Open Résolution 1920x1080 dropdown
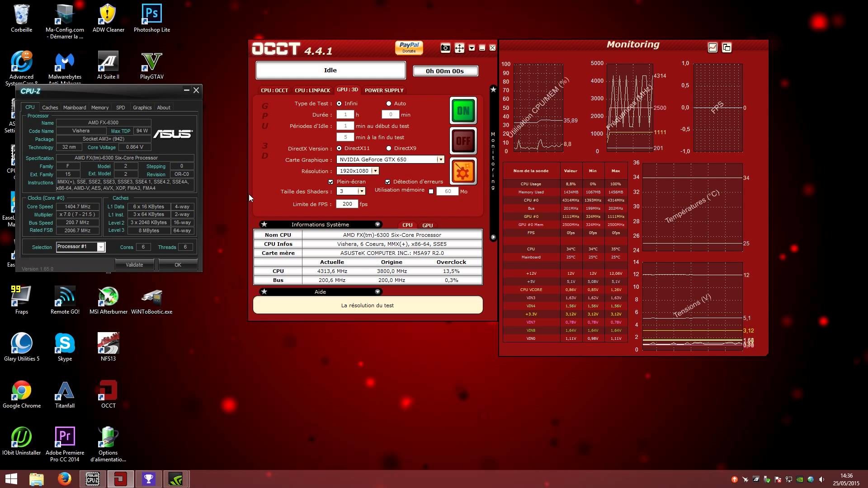This screenshot has height=488, width=868. (x=375, y=171)
